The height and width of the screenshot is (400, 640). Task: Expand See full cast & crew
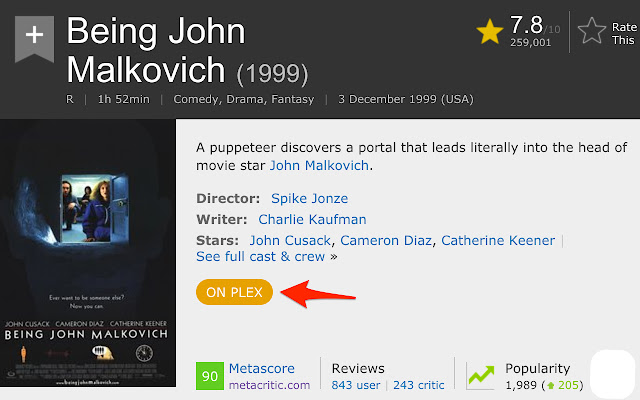[x=261, y=257]
